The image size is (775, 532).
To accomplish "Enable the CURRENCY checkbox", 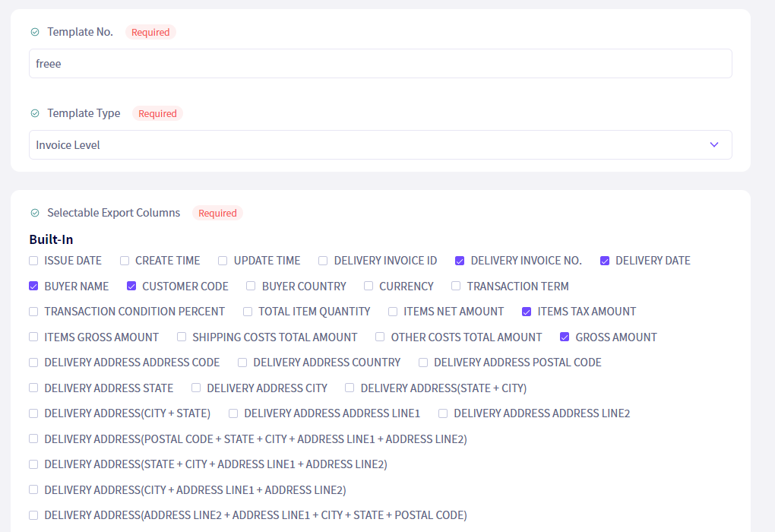I will (x=369, y=286).
